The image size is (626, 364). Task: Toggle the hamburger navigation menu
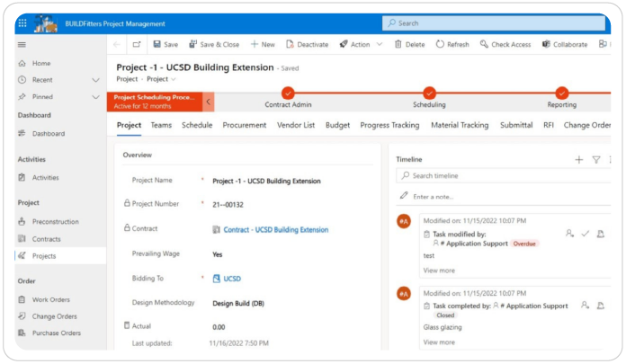click(22, 45)
